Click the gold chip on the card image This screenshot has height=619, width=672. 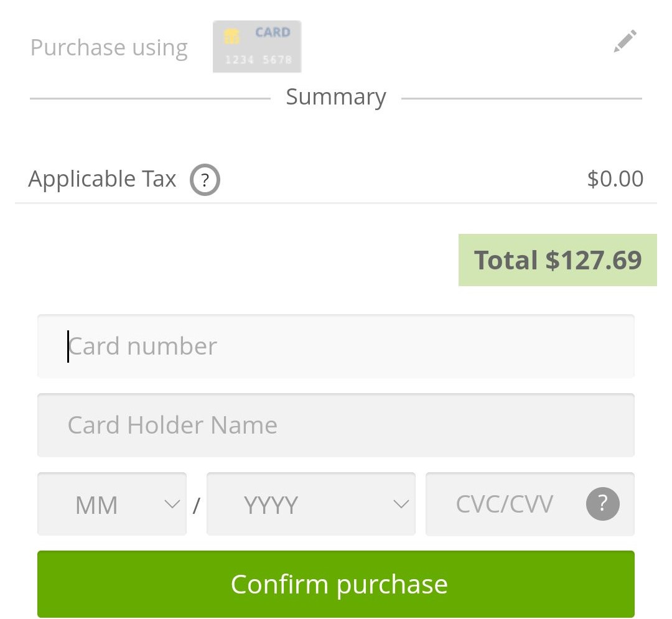pyautogui.click(x=231, y=36)
